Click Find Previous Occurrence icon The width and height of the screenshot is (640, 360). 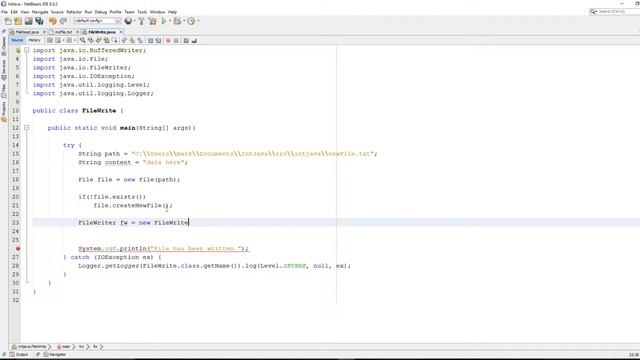tap(91, 40)
